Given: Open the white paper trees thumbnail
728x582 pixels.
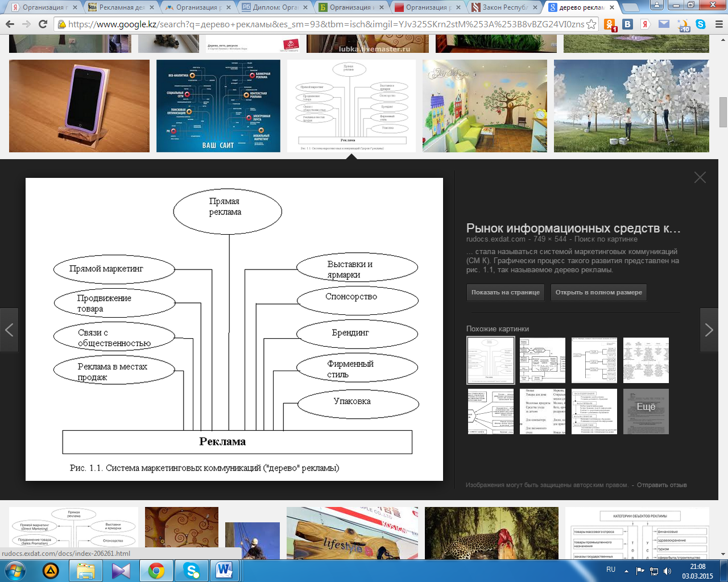Looking at the screenshot, I should (631, 106).
